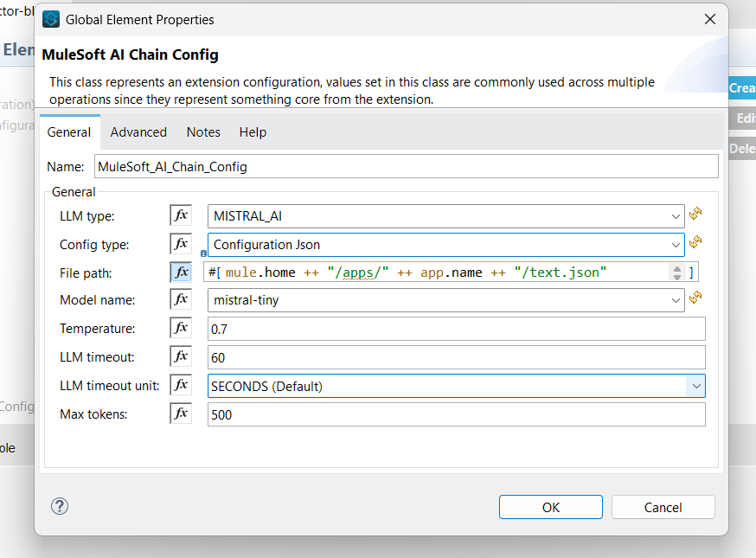Confirm the configuration with OK

[x=551, y=507]
